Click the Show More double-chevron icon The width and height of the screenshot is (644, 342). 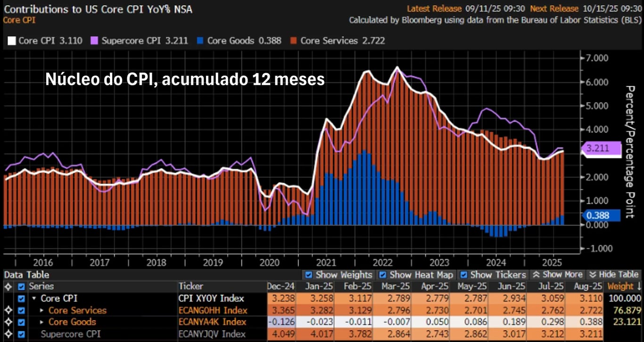click(536, 275)
